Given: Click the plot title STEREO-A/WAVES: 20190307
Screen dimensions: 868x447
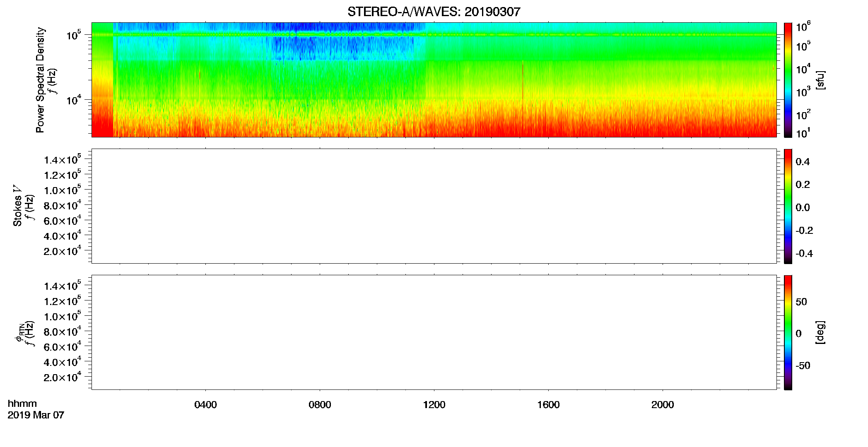Looking at the screenshot, I should coord(434,12).
